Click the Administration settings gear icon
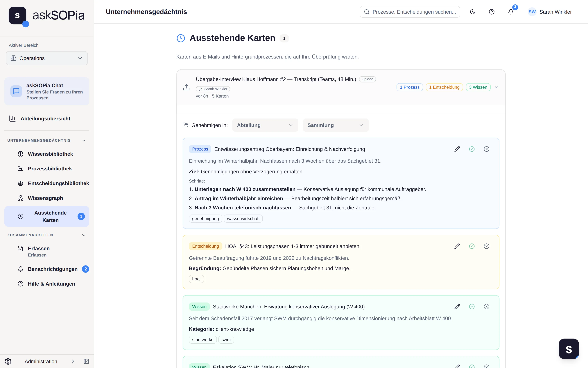This screenshot has width=588, height=368. point(8,361)
